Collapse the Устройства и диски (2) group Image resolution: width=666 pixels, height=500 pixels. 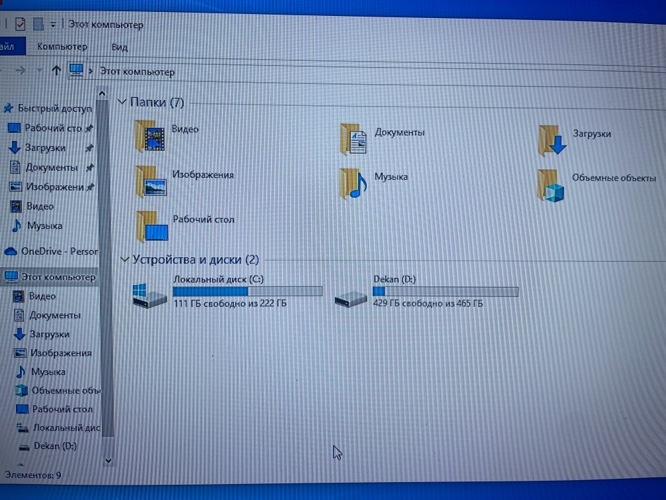124,259
